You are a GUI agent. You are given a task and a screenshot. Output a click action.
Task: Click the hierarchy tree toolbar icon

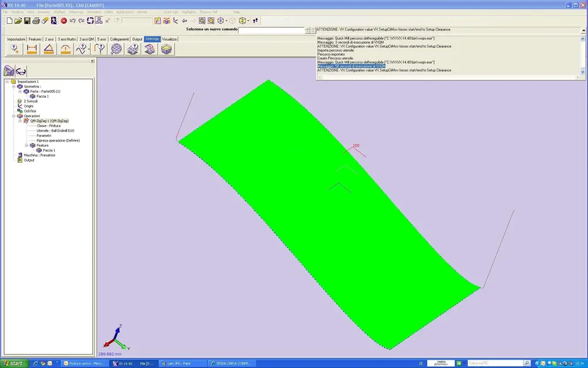point(99,21)
